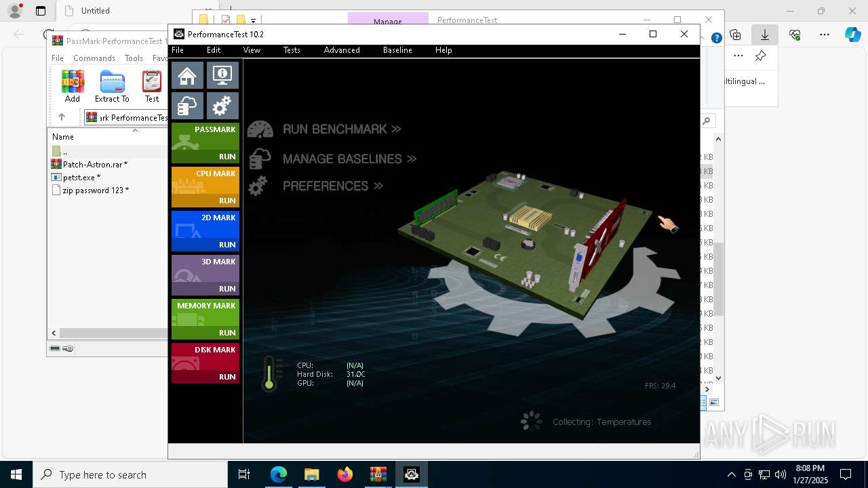Open the Windows Start menu
868x488 pixels.
click(x=16, y=474)
